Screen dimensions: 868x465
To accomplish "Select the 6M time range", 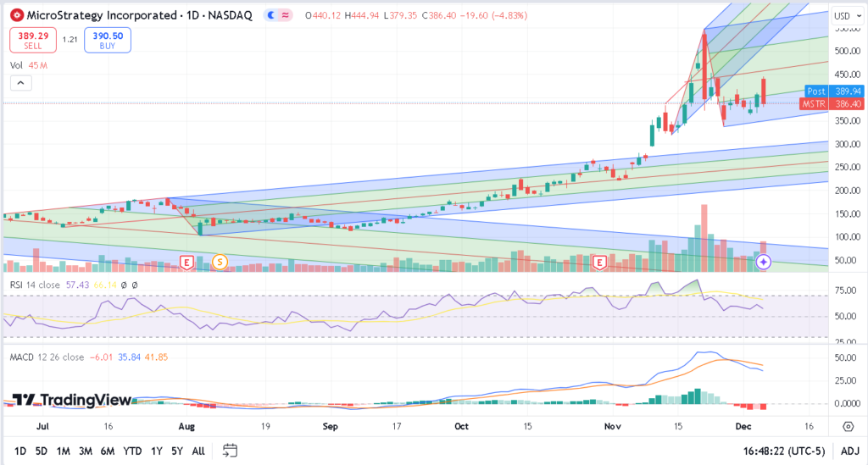I will (x=108, y=451).
